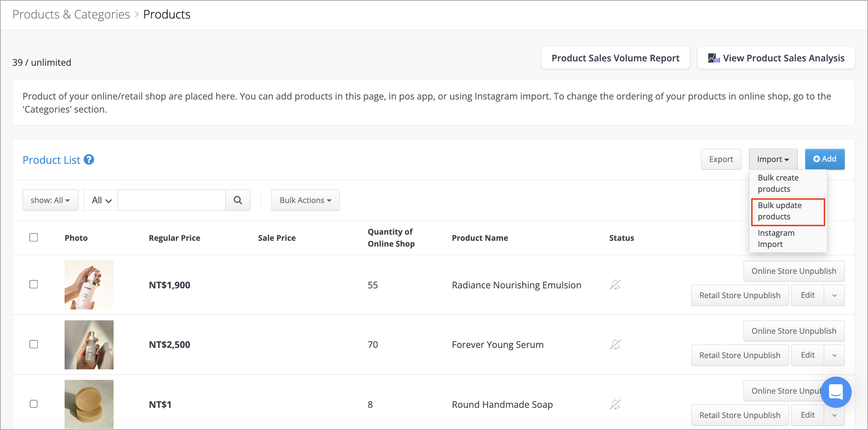
Task: Click quantity value 55
Action: click(373, 285)
